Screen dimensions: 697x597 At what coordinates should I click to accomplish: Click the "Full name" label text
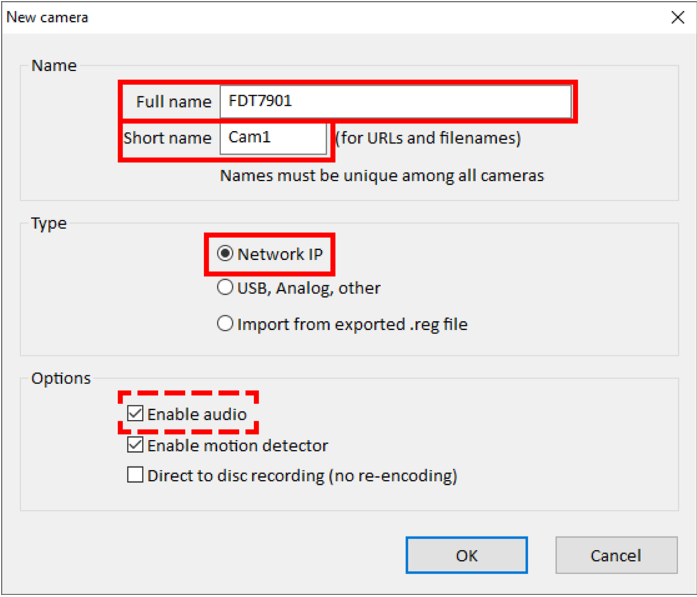173,101
